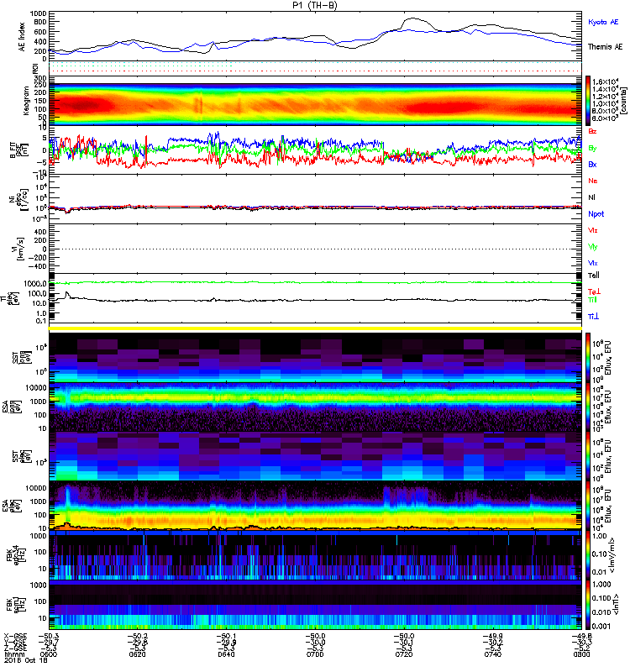Screen dimensions: 630x672
Task: Click the "0720" time tick label
Action: (x=404, y=654)
